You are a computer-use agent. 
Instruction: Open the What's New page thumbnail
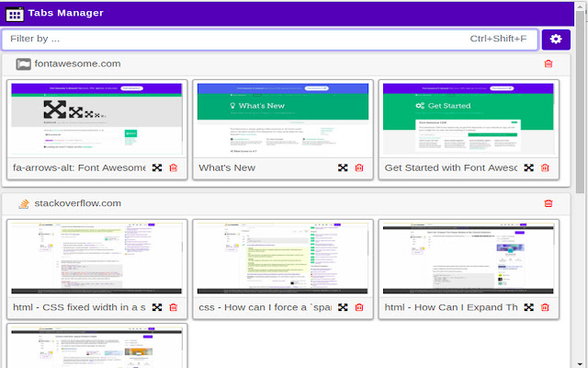point(283,119)
